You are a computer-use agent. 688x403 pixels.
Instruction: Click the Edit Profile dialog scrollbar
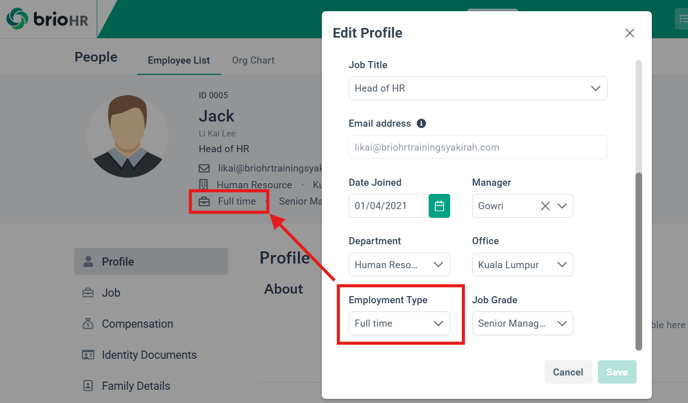tap(639, 261)
